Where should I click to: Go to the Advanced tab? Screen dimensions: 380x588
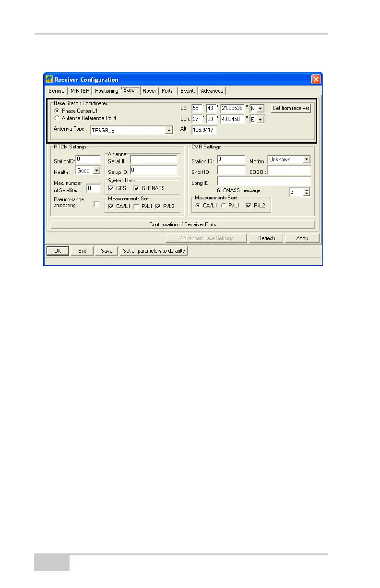click(212, 91)
